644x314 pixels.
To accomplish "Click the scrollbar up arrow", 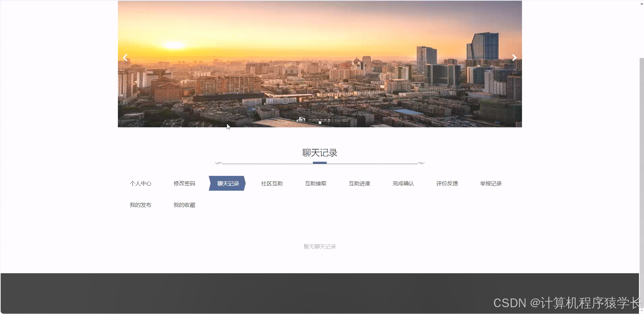I will [641, 3].
